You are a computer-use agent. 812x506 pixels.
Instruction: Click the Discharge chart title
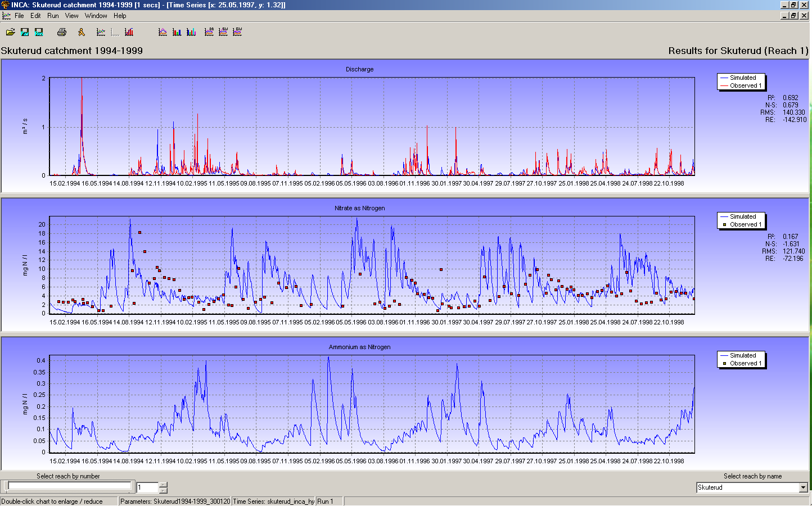pyautogui.click(x=359, y=69)
